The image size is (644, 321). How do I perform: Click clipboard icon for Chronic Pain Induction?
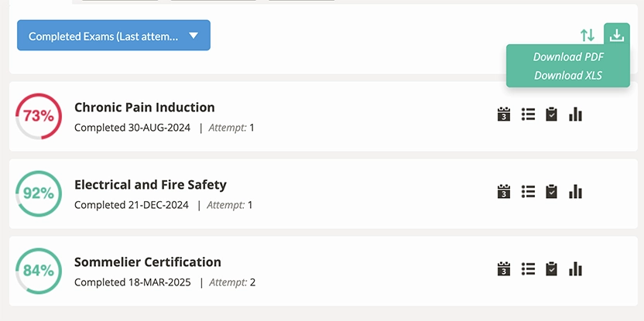point(551,114)
